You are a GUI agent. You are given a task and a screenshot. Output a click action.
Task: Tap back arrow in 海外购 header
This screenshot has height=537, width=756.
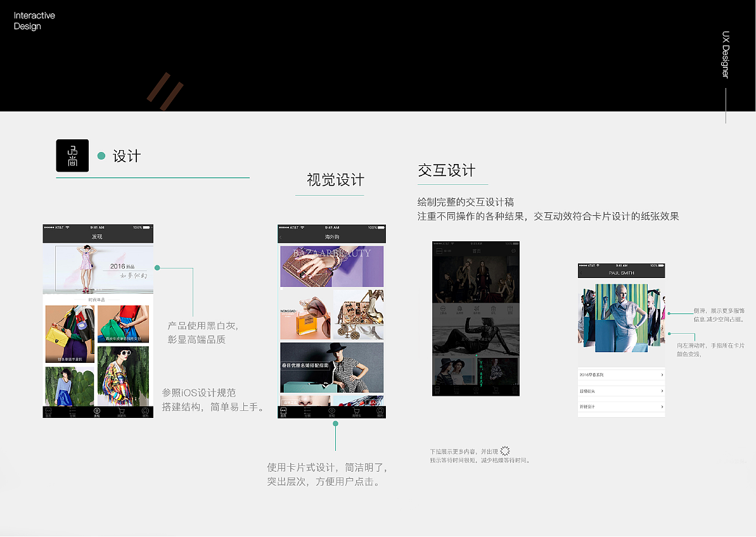(281, 237)
